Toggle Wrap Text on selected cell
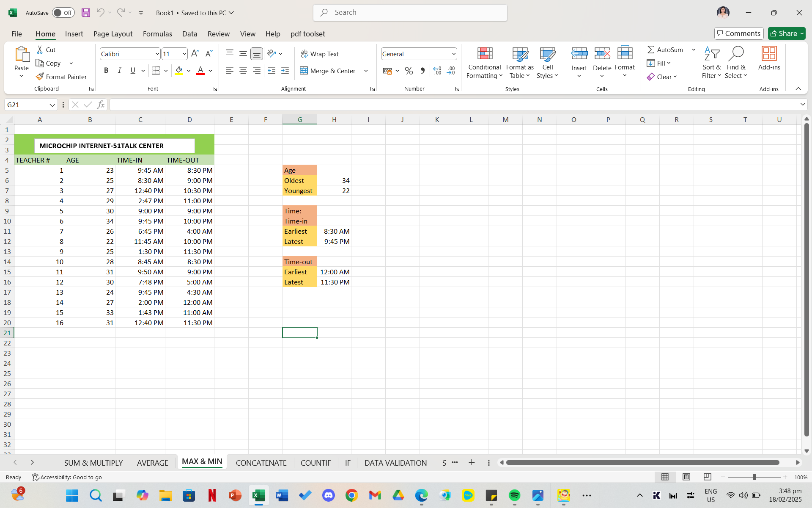Image resolution: width=812 pixels, height=508 pixels. point(320,54)
